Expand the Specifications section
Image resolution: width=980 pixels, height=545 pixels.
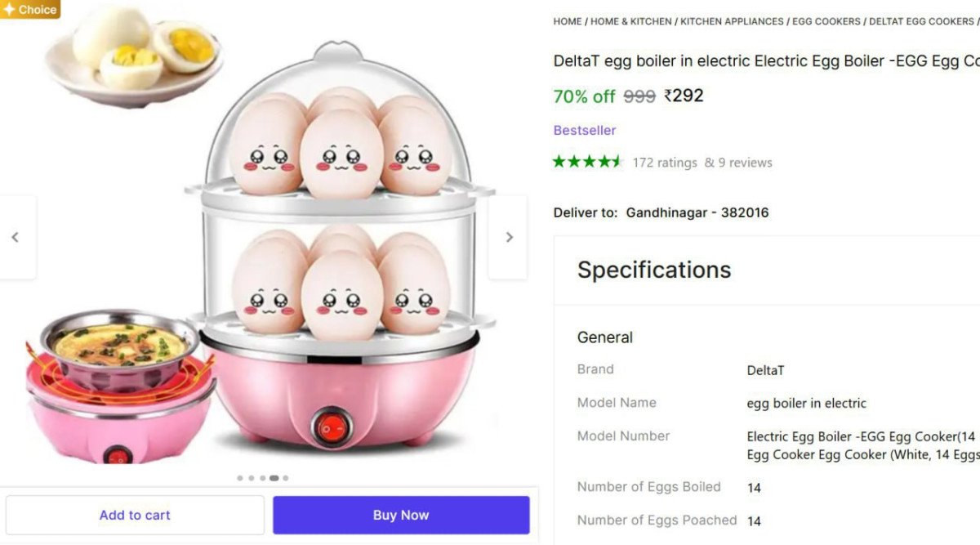(x=653, y=270)
